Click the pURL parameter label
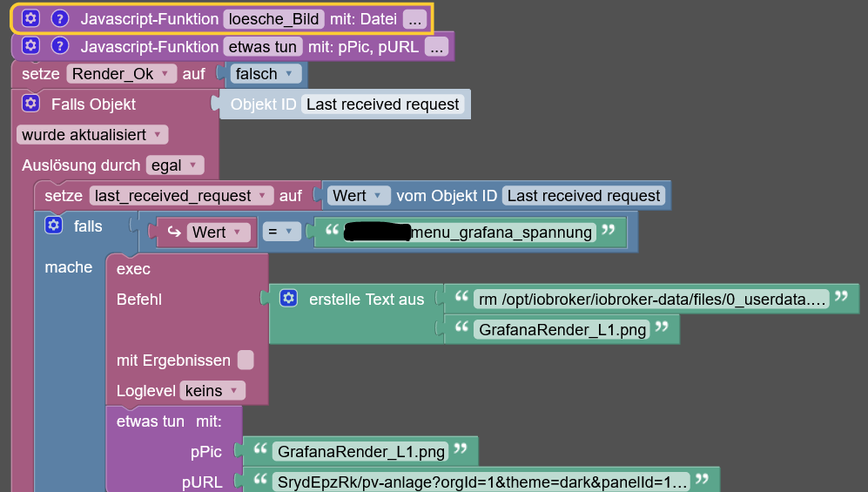This screenshot has height=492, width=868. [x=202, y=482]
